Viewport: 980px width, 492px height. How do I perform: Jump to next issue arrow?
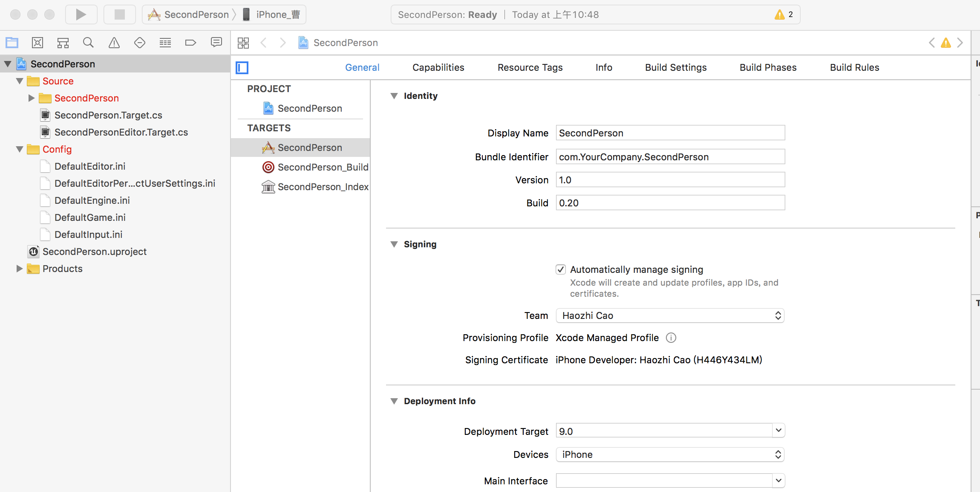[960, 43]
